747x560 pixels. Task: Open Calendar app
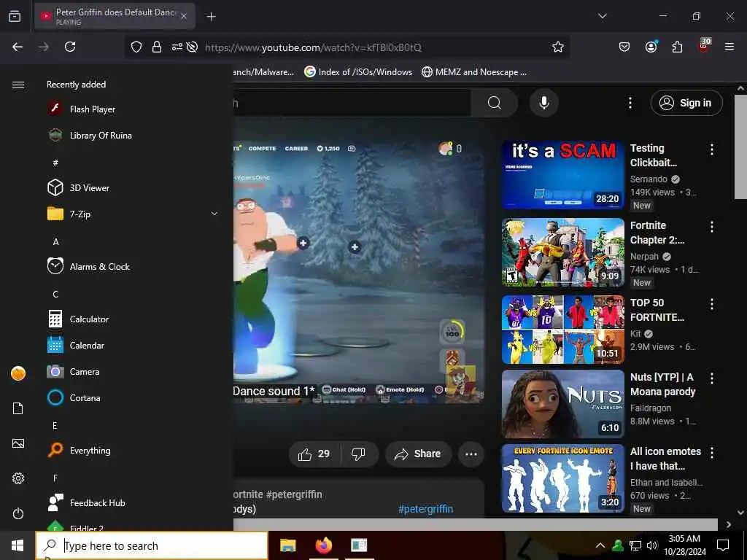[x=87, y=345]
